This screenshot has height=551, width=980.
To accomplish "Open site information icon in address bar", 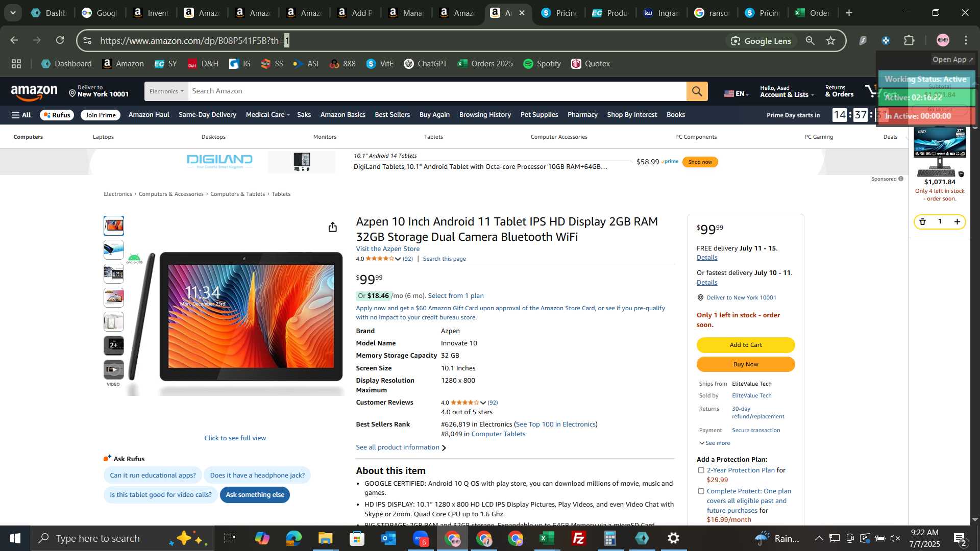I will click(87, 41).
